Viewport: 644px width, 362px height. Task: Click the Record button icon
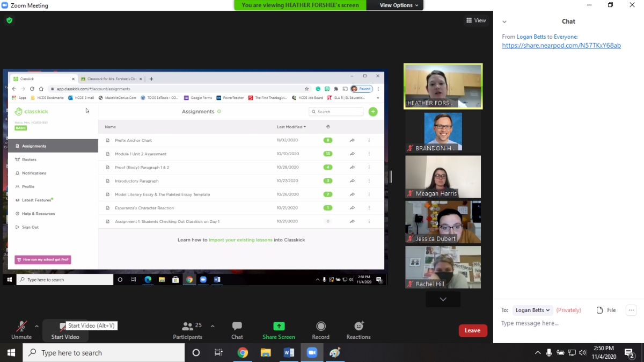point(320,326)
